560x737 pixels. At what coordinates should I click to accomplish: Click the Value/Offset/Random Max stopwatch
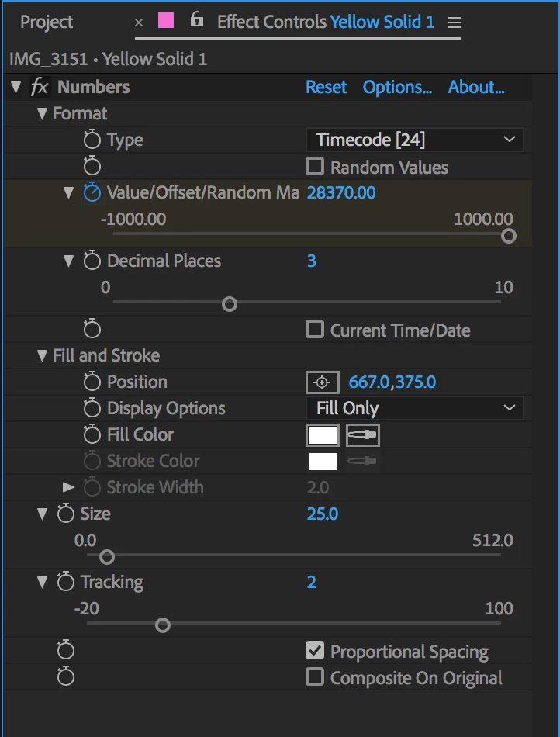92,193
